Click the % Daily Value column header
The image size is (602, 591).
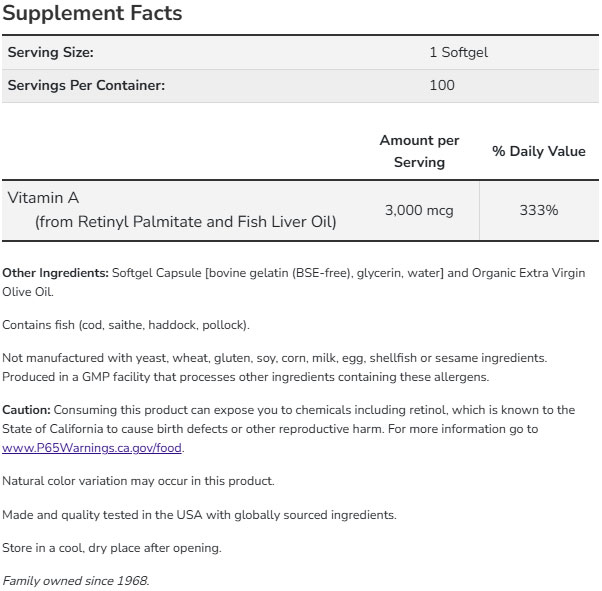coord(538,151)
